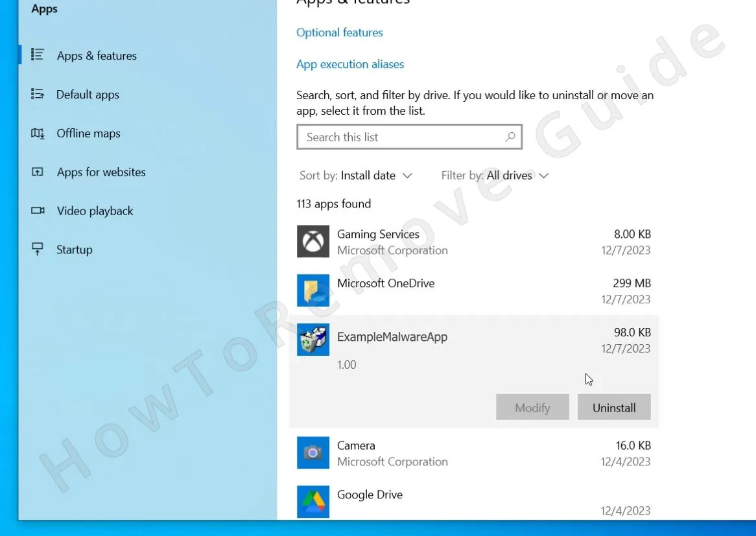
Task: Click the Google Drive app icon
Action: [313, 502]
